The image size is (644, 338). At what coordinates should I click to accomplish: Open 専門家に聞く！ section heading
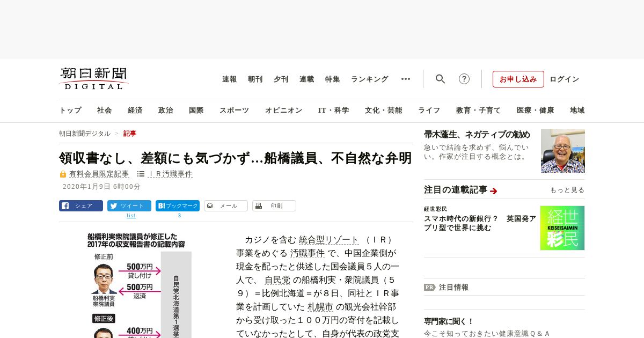coord(449,321)
